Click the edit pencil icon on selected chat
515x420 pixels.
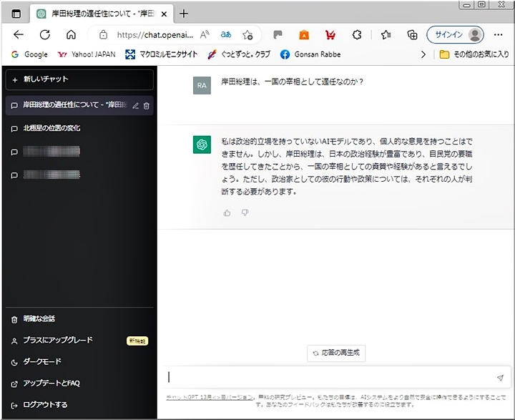[x=135, y=106]
